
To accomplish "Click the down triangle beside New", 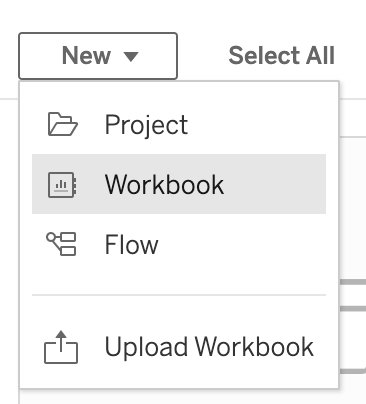I will pos(131,56).
